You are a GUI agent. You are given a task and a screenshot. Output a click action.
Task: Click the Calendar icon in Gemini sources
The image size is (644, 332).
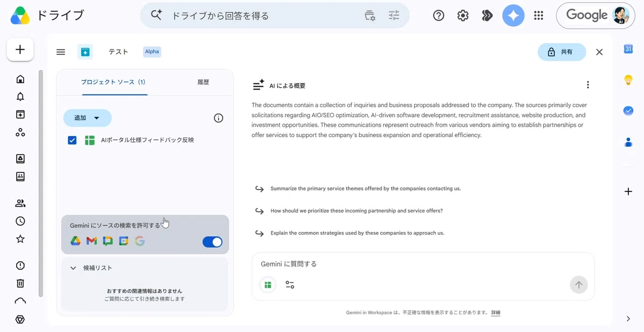124,241
